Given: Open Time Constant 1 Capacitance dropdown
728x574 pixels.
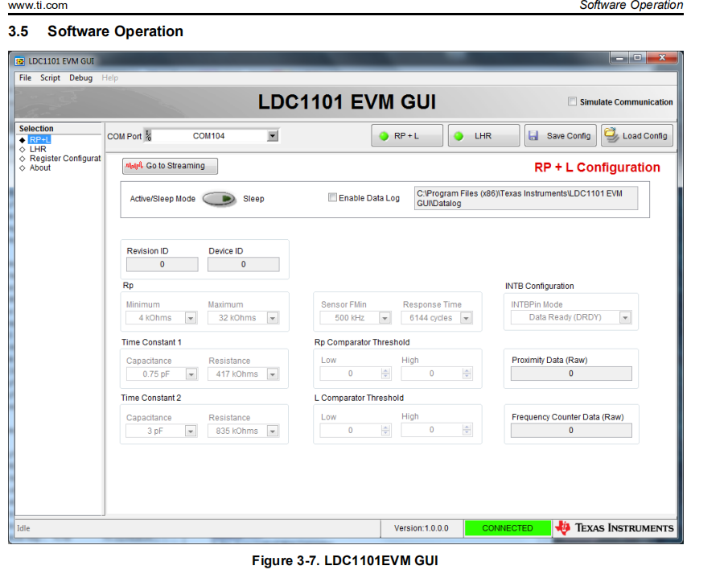Looking at the screenshot, I should tap(191, 374).
